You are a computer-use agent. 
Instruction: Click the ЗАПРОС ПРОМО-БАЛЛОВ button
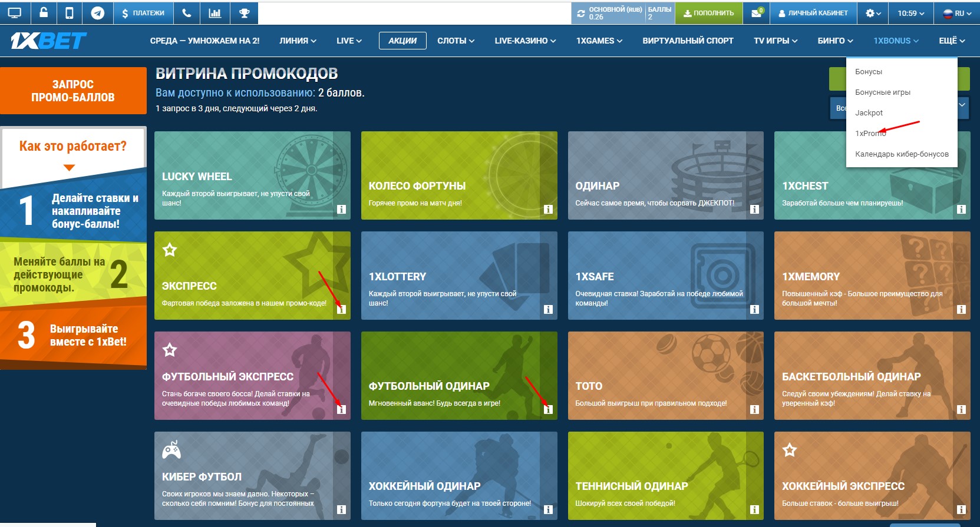[x=73, y=91]
